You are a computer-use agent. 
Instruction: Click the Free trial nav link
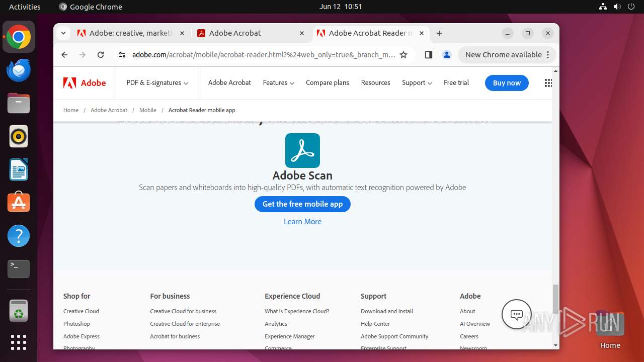[x=456, y=83]
